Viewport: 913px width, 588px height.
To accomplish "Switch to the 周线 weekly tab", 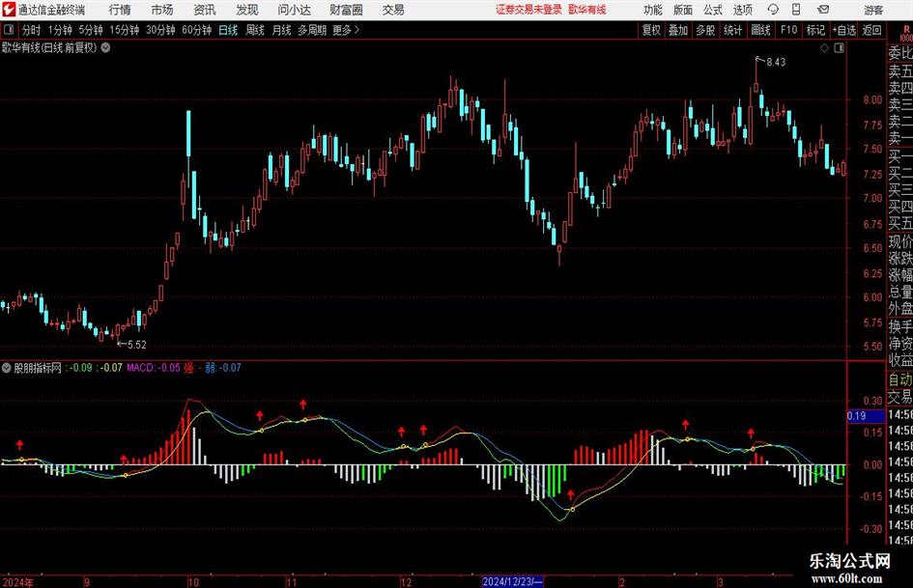I will [254, 30].
